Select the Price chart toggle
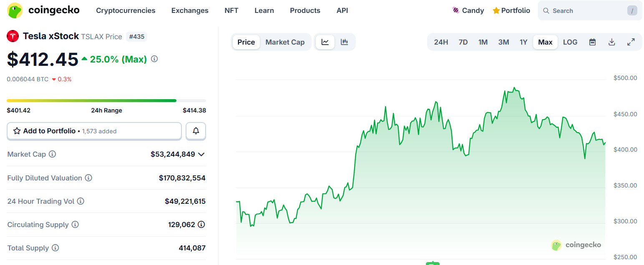 [246, 42]
